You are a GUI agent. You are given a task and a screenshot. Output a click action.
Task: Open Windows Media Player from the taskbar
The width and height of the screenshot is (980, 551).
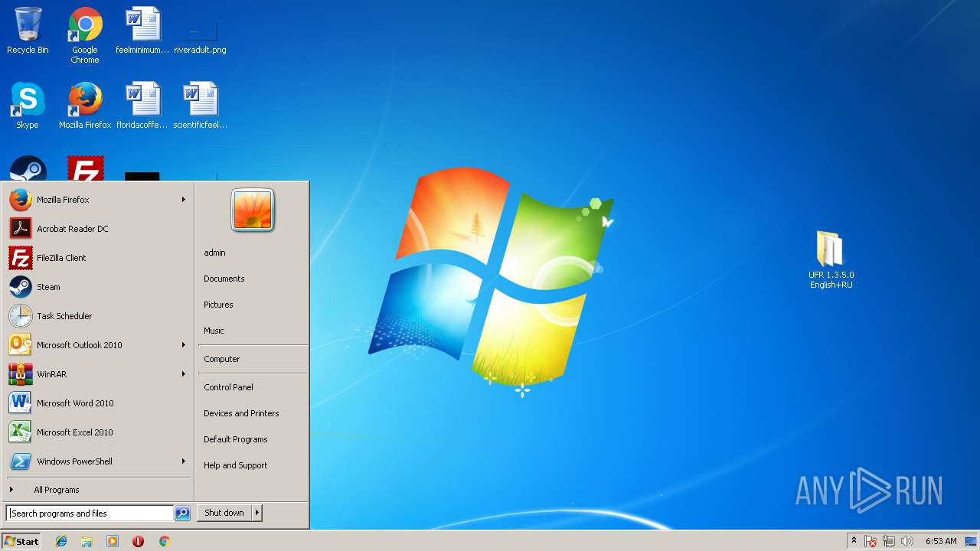click(113, 541)
